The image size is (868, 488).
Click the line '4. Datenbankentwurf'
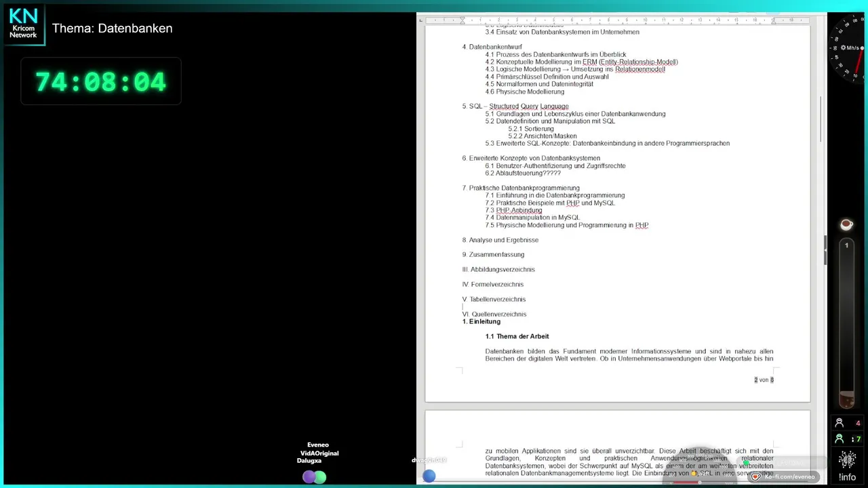point(492,47)
